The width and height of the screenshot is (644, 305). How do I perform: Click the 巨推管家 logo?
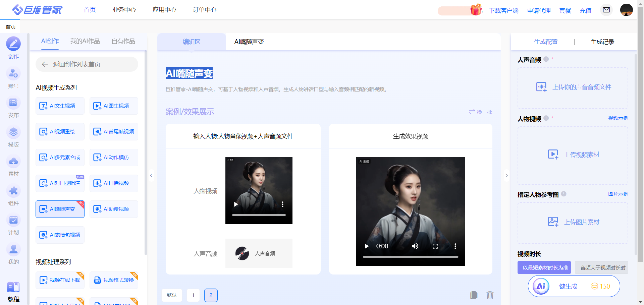click(37, 10)
